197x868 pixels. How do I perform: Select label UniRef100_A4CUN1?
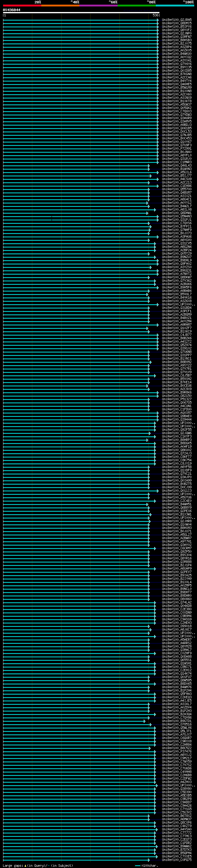(177, 406)
